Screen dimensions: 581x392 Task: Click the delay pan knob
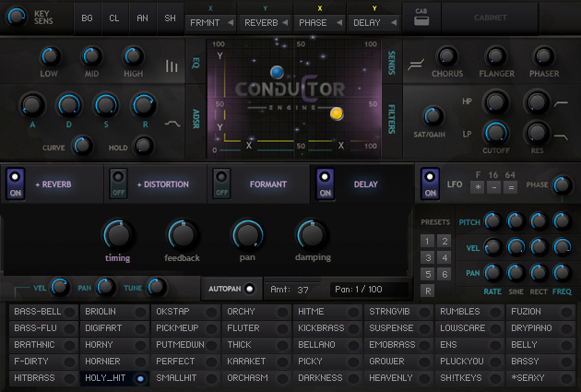tap(247, 234)
